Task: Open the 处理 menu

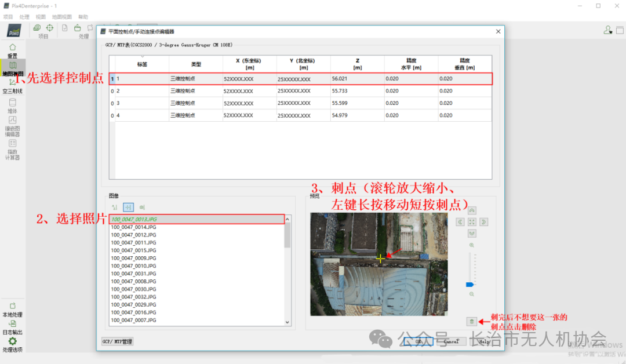Action: pos(24,17)
